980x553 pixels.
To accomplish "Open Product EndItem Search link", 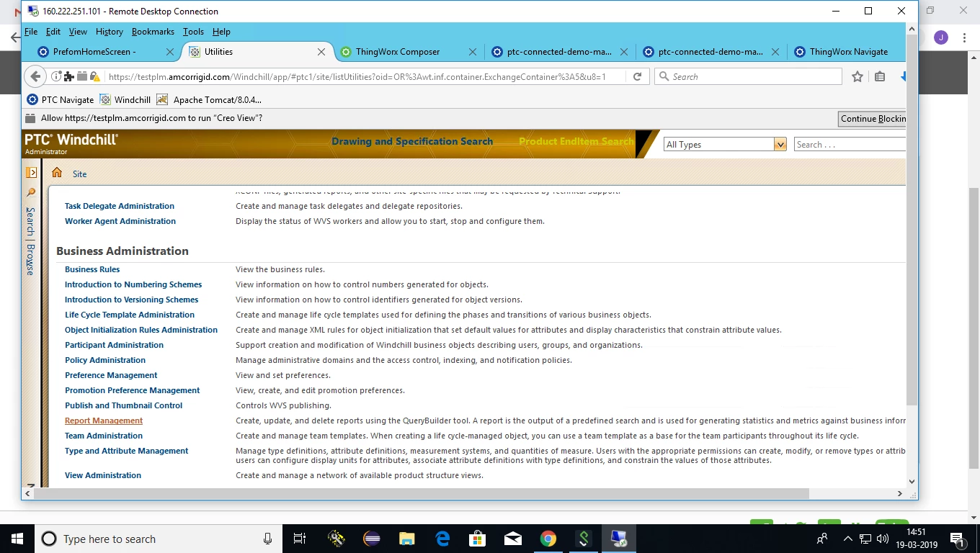I will point(576,141).
